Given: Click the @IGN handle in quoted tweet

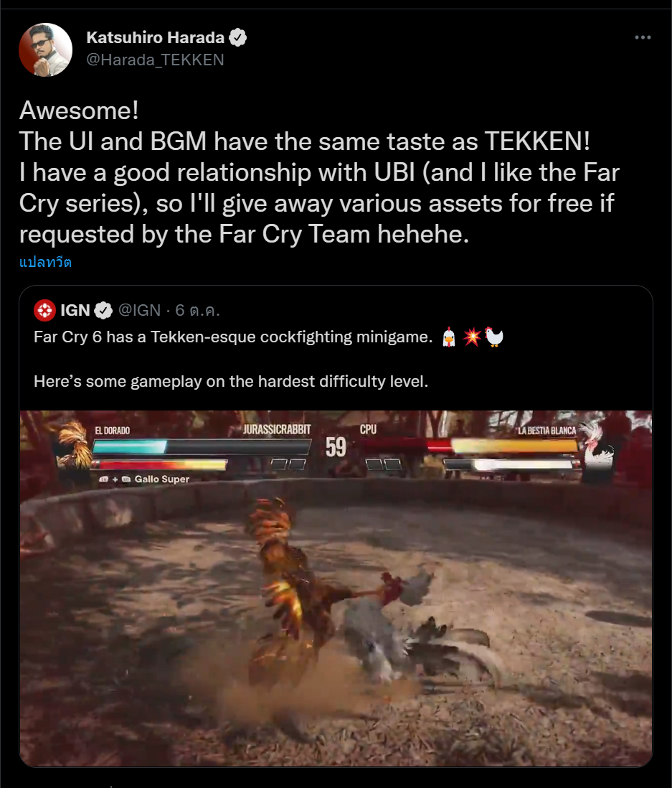Looking at the screenshot, I should click(140, 311).
